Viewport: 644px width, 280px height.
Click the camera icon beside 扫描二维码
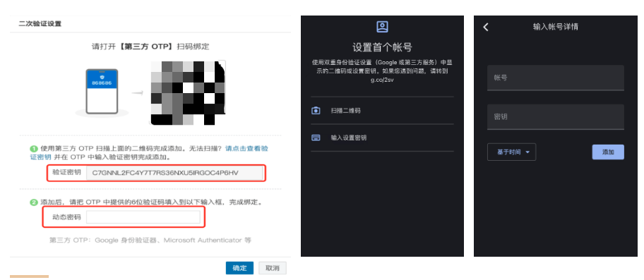[x=316, y=110]
